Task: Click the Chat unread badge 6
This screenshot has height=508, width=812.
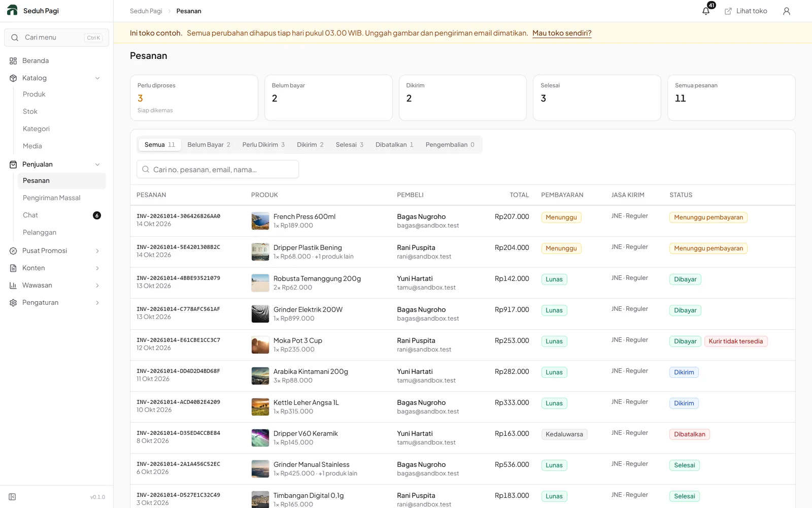Action: pos(97,215)
